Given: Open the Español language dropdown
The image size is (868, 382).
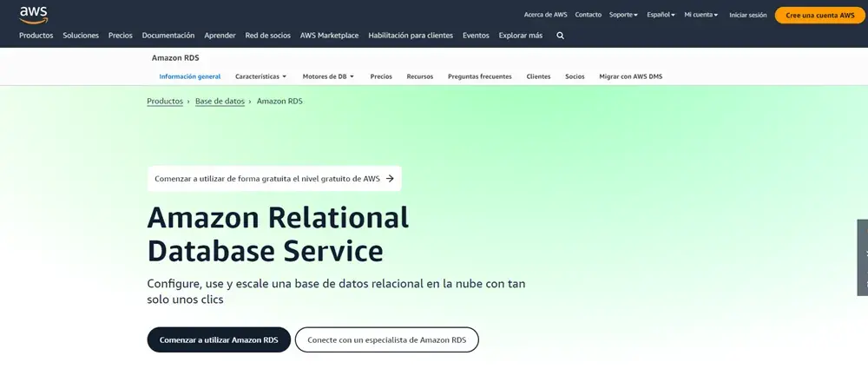Looking at the screenshot, I should (x=661, y=15).
